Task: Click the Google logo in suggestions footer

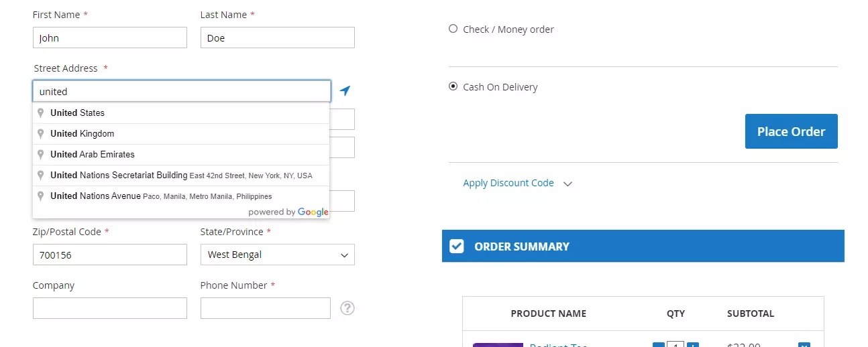Action: click(x=313, y=212)
